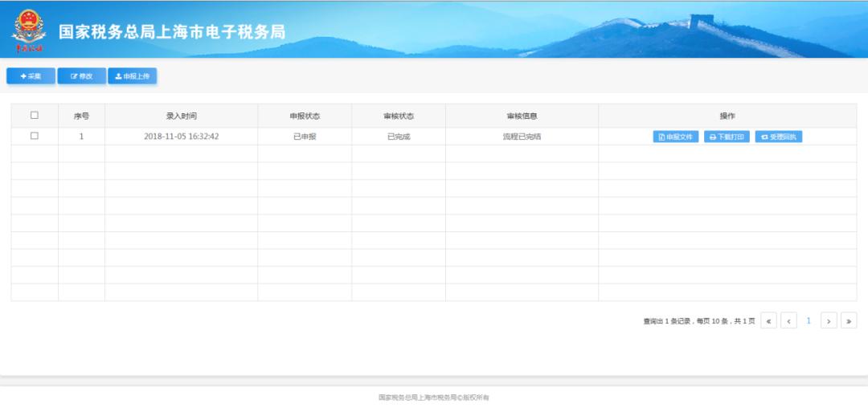Click the 国家税务总局上海市电子税务局 title
This screenshot has width=868, height=408.
[x=172, y=31]
